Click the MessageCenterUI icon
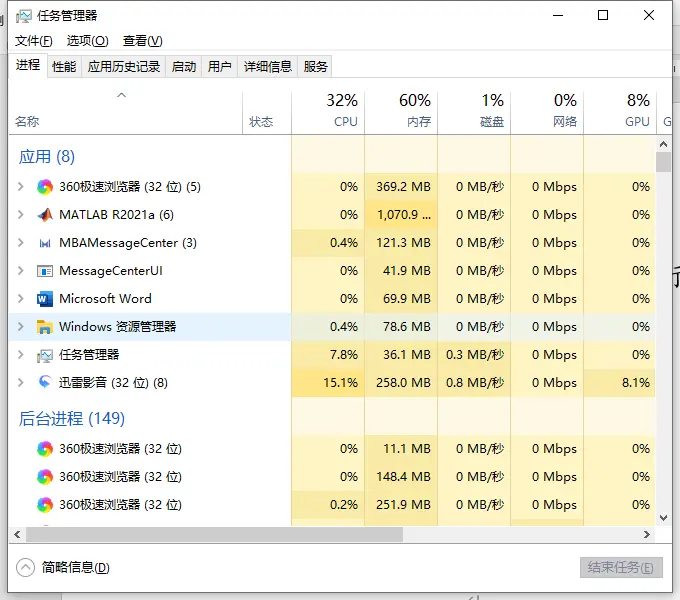The image size is (680, 600). point(45,271)
